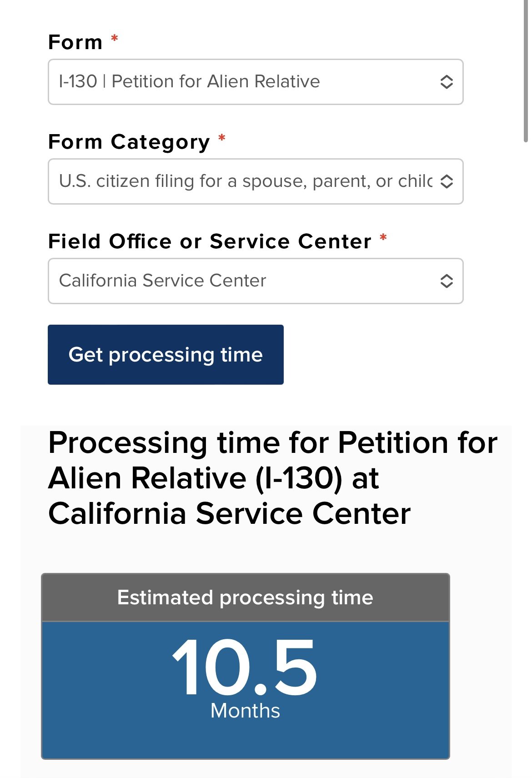Click the Form field label

[75, 42]
